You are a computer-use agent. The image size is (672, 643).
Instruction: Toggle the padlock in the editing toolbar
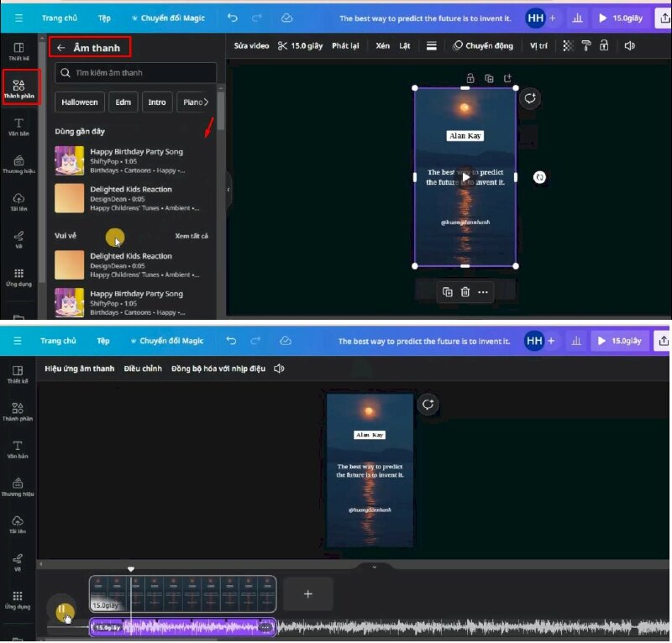click(603, 45)
